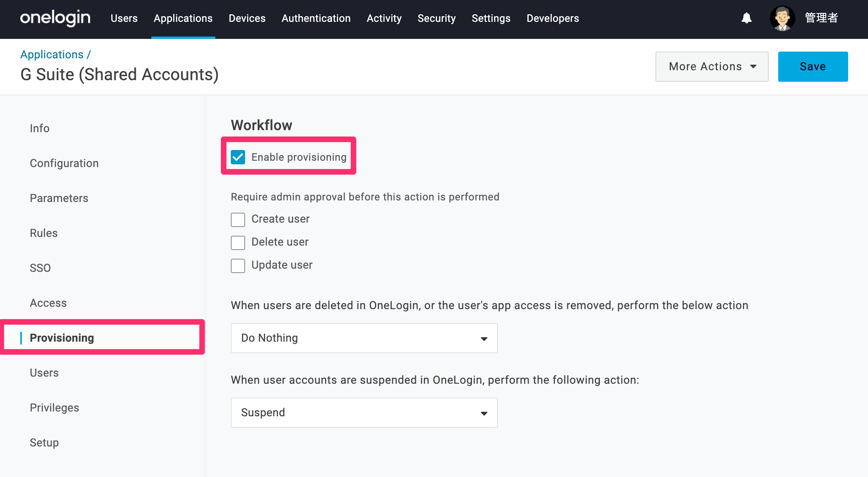Screen dimensions: 868x477
Task: Open the Users top menu
Action: (124, 18)
